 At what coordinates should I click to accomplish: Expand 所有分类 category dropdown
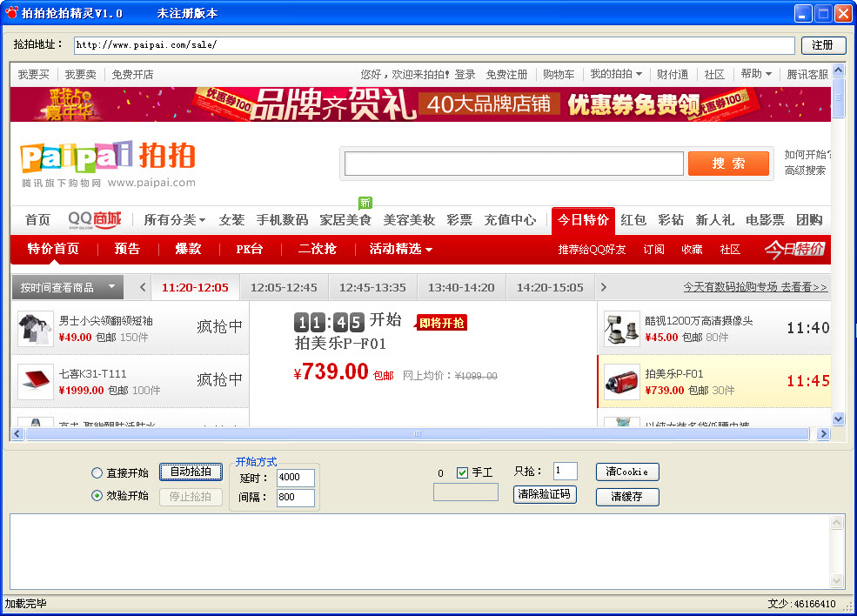coord(174,220)
